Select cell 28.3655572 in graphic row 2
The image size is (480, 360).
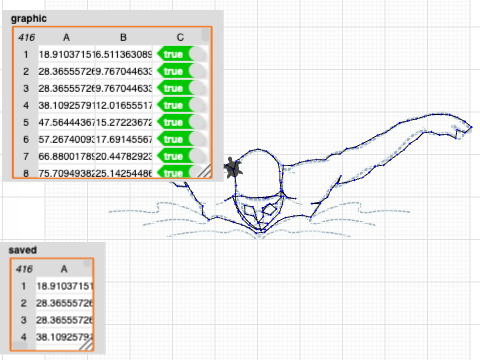pos(67,71)
